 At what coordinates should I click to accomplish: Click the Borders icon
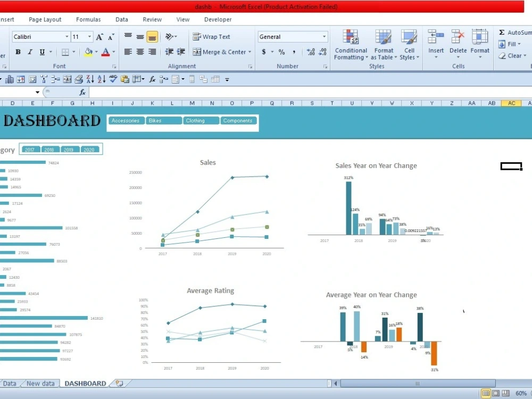coord(65,52)
